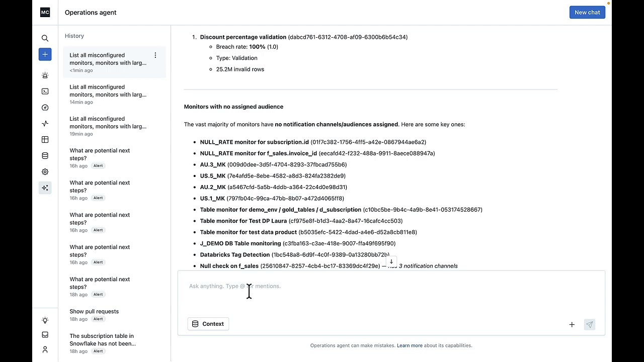This screenshot has width=644, height=362.
Task: Click the lightbulb icon in sidebar
Action: tap(45, 320)
